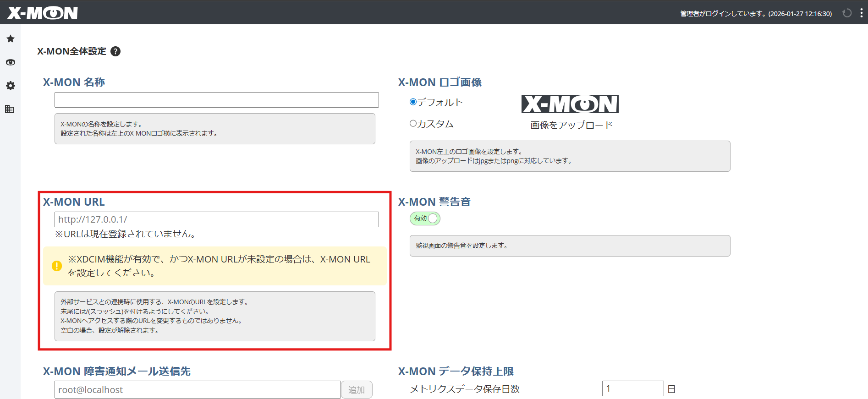Click the メトリクスデータ保存日数 input field
Viewport: 868px width, 399px height.
[633, 388]
